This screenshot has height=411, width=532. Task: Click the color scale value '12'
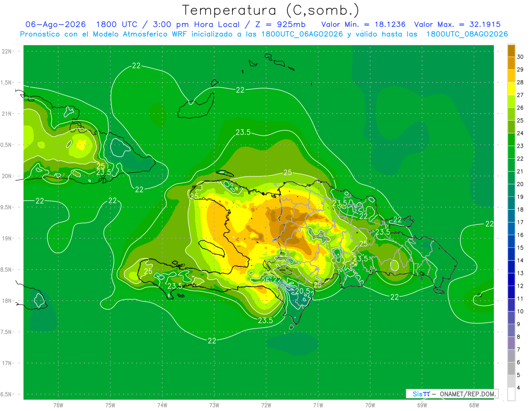tap(521, 286)
